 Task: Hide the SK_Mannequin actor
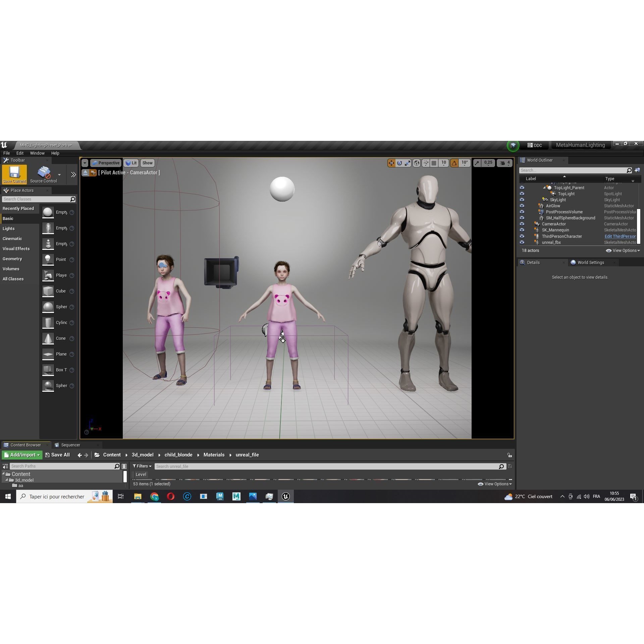522,230
